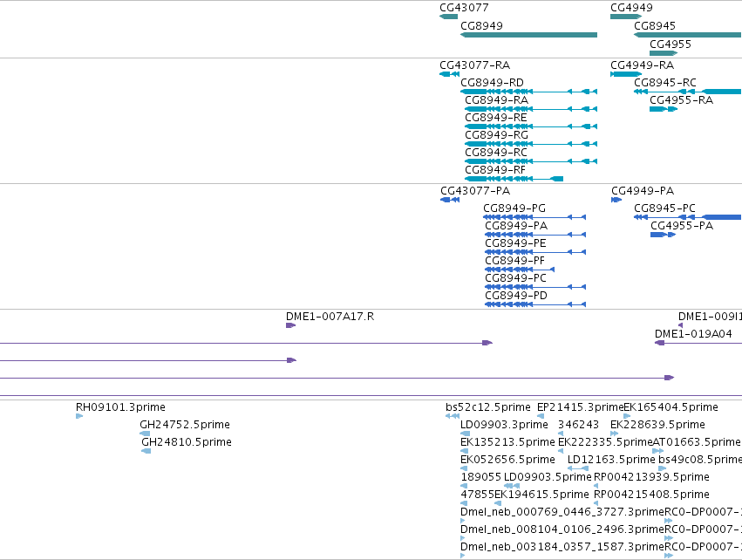This screenshot has width=742, height=560.
Task: Open the CG43077-RA transcript label
Action: click(474, 65)
